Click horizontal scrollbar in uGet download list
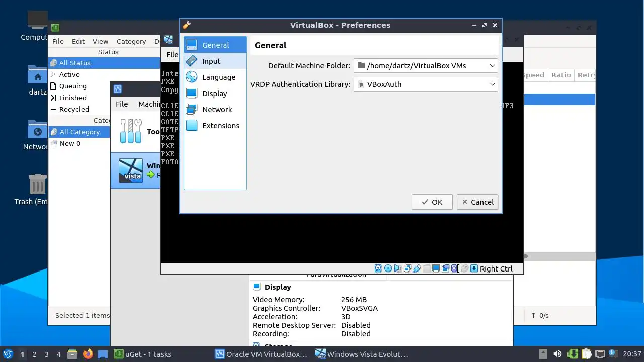Viewport: 644px width, 362px height. point(559,256)
